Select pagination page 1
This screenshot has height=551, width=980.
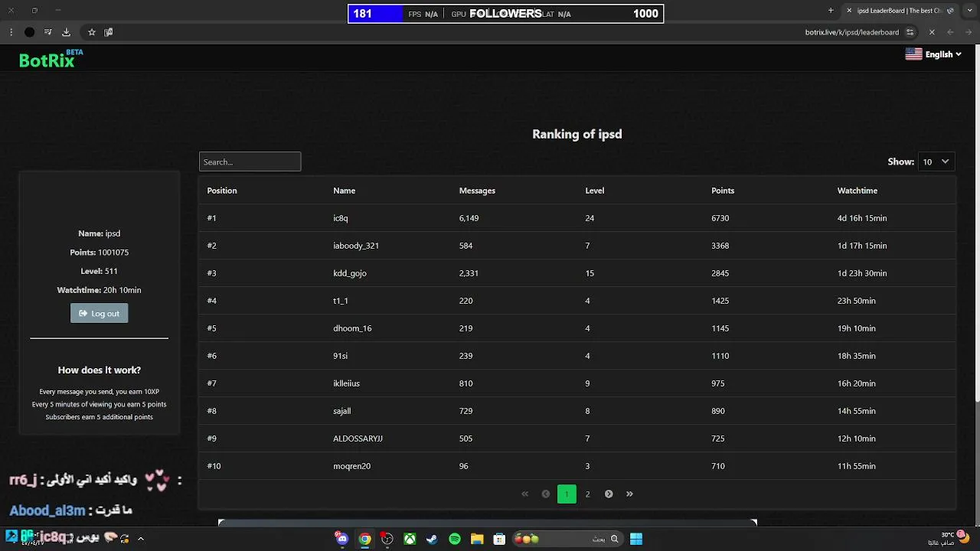tap(567, 494)
